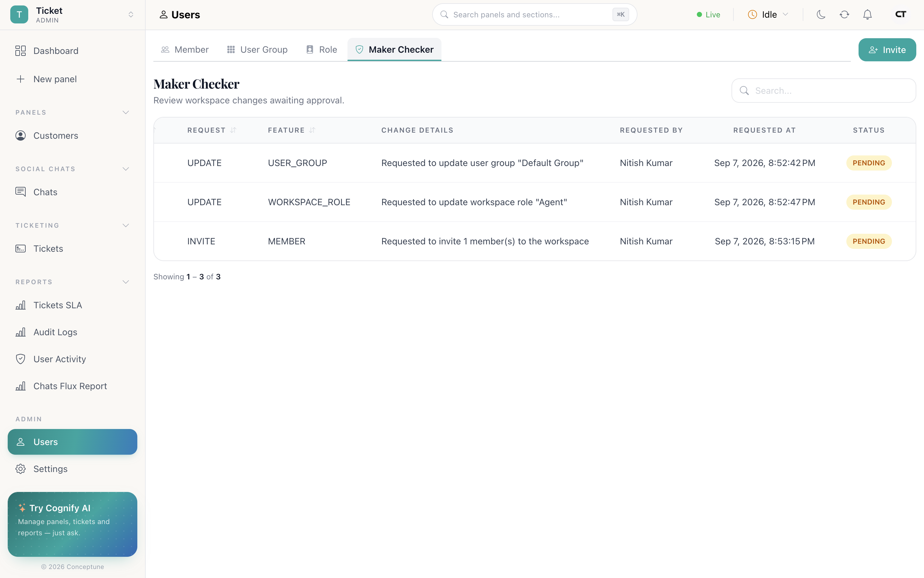Viewport: 924px width, 578px height.
Task: Collapse the Ticketing section chevron
Action: [126, 225]
